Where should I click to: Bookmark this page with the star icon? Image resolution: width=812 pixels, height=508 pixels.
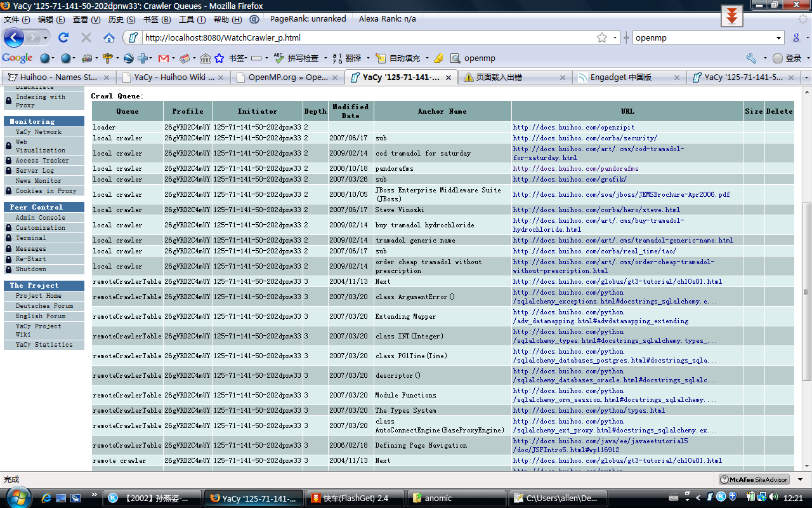(601, 38)
